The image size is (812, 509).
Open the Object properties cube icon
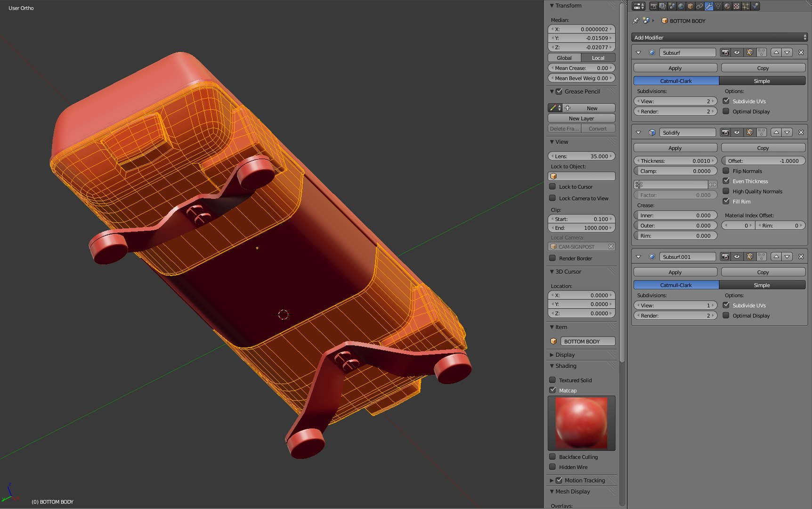click(690, 6)
